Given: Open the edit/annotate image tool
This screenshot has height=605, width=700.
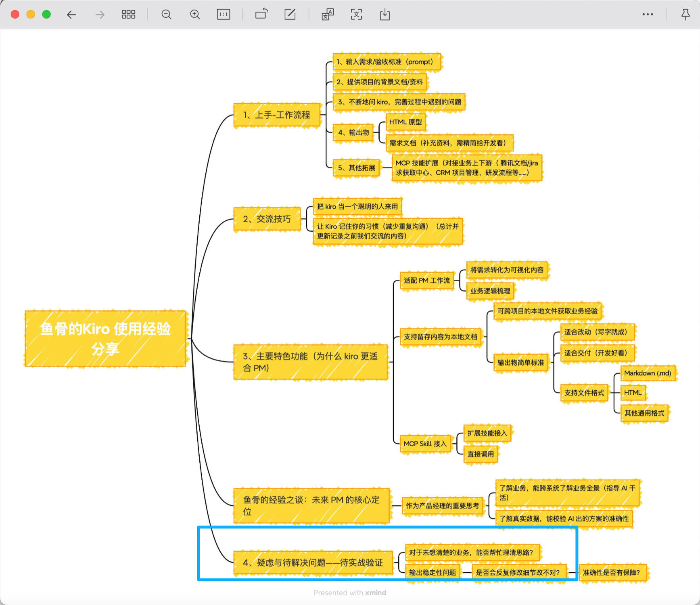Looking at the screenshot, I should (x=290, y=15).
